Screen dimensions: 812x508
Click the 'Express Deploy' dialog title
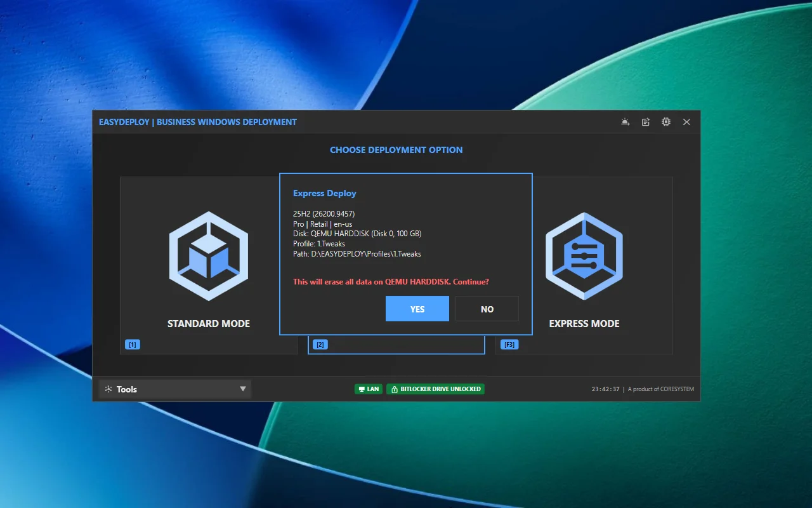pyautogui.click(x=325, y=193)
